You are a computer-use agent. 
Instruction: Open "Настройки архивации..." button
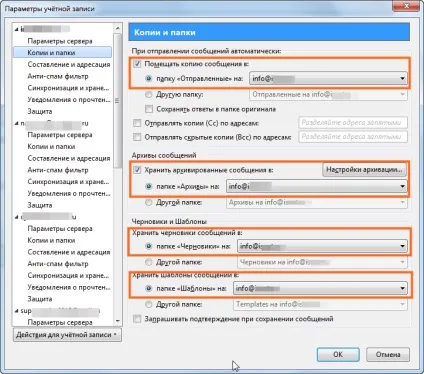coord(364,170)
